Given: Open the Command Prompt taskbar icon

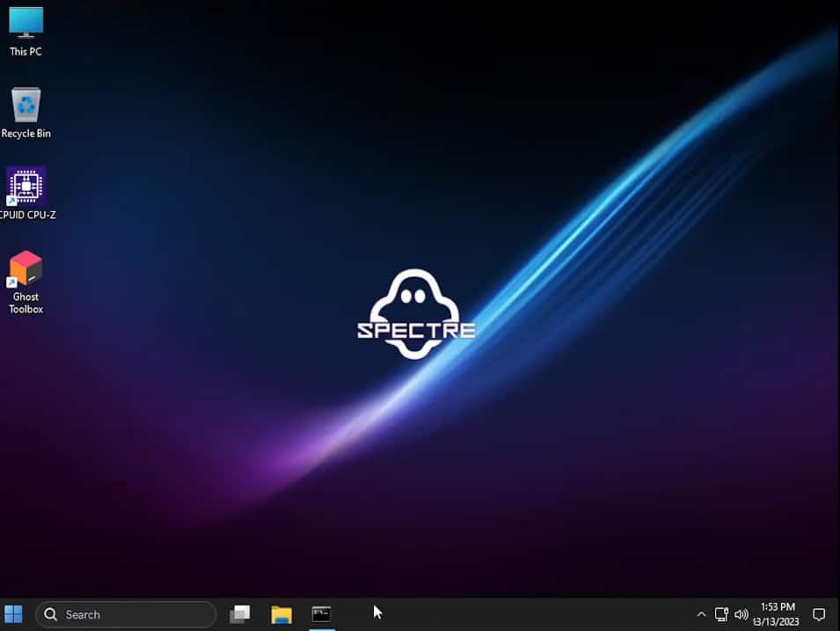Looking at the screenshot, I should tap(321, 613).
